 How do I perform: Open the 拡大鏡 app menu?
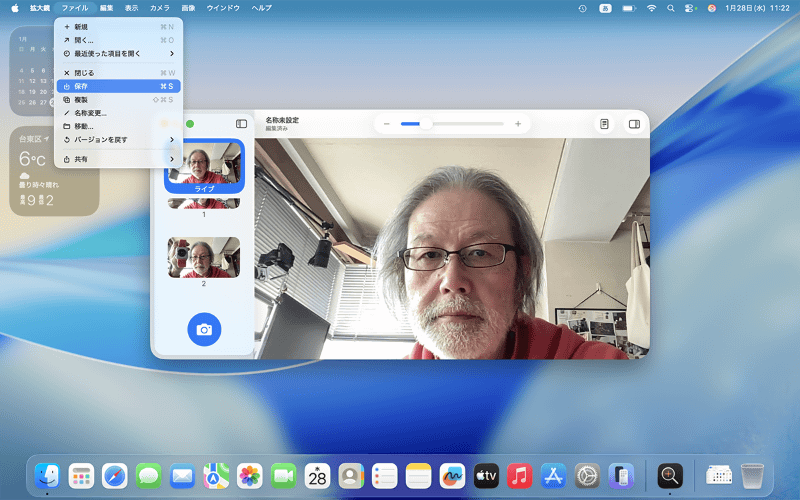click(x=39, y=8)
